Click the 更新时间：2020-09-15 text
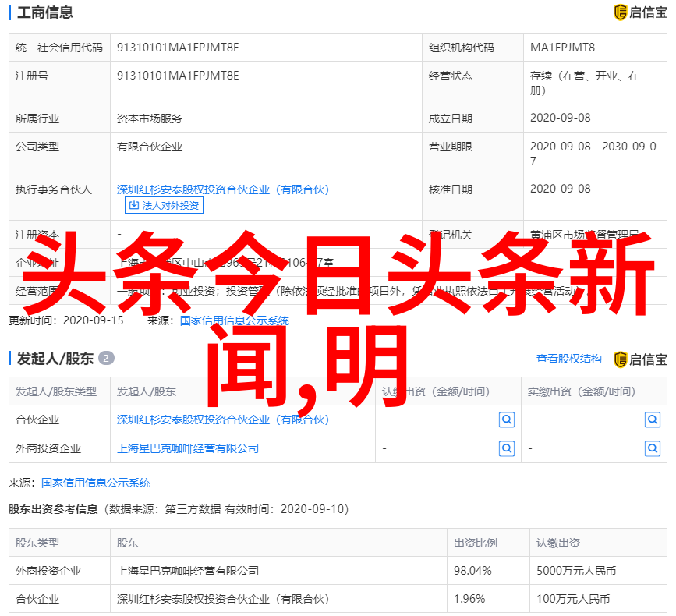 [x=66, y=320]
